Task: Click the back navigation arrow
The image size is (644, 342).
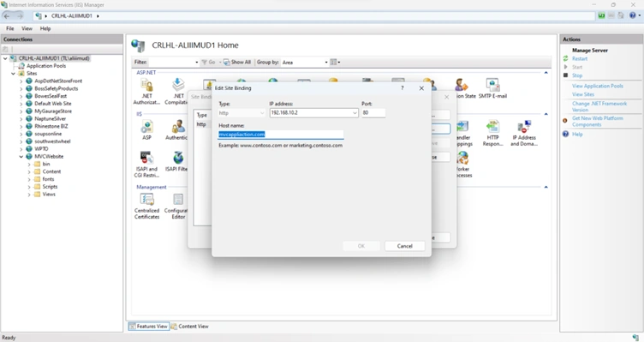Action: coord(7,16)
